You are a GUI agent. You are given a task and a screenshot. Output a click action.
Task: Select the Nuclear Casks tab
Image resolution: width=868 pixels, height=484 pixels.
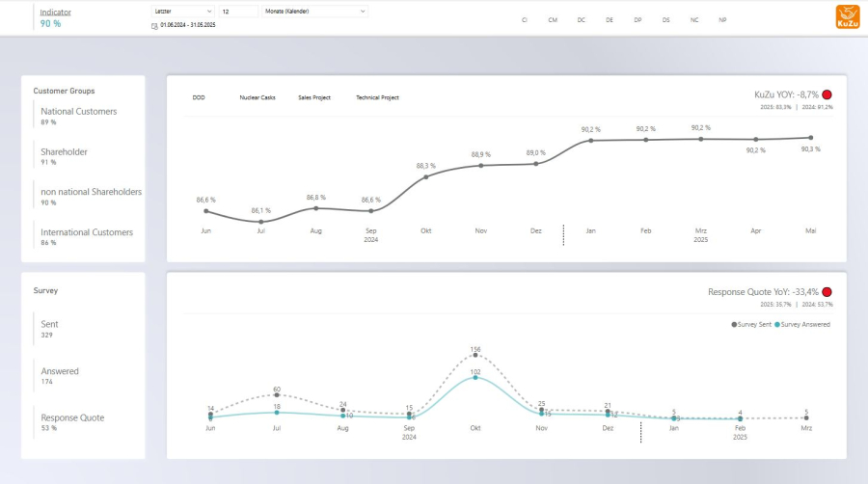257,97
